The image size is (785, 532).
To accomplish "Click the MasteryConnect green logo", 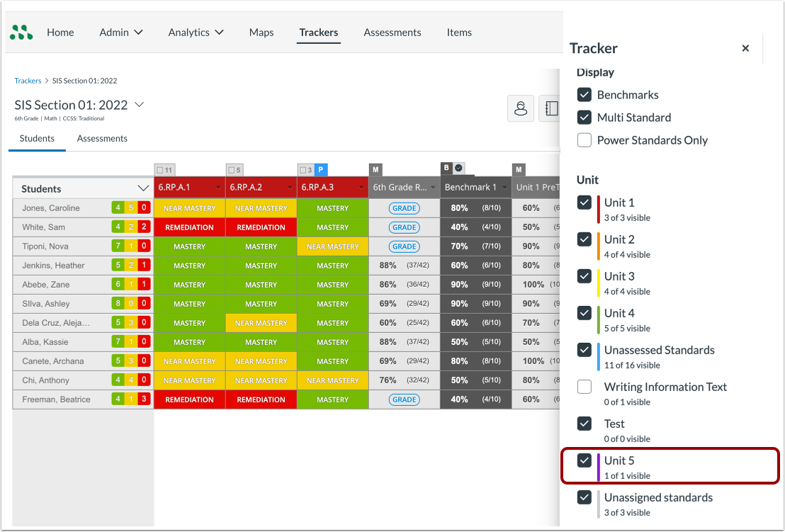I will click(21, 33).
